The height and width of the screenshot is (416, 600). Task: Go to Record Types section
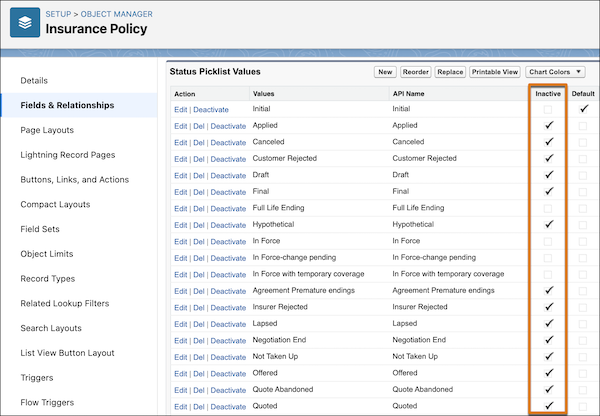coord(48,279)
